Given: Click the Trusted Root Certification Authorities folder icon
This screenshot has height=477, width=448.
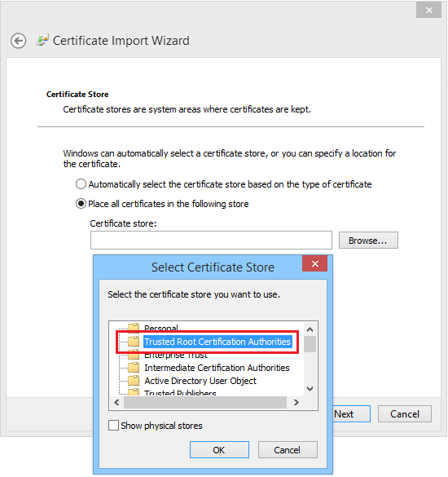Looking at the screenshot, I should coord(133,342).
